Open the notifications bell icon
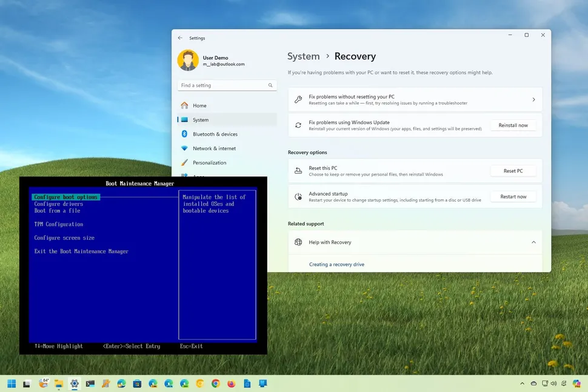The image size is (588, 392). click(564, 384)
